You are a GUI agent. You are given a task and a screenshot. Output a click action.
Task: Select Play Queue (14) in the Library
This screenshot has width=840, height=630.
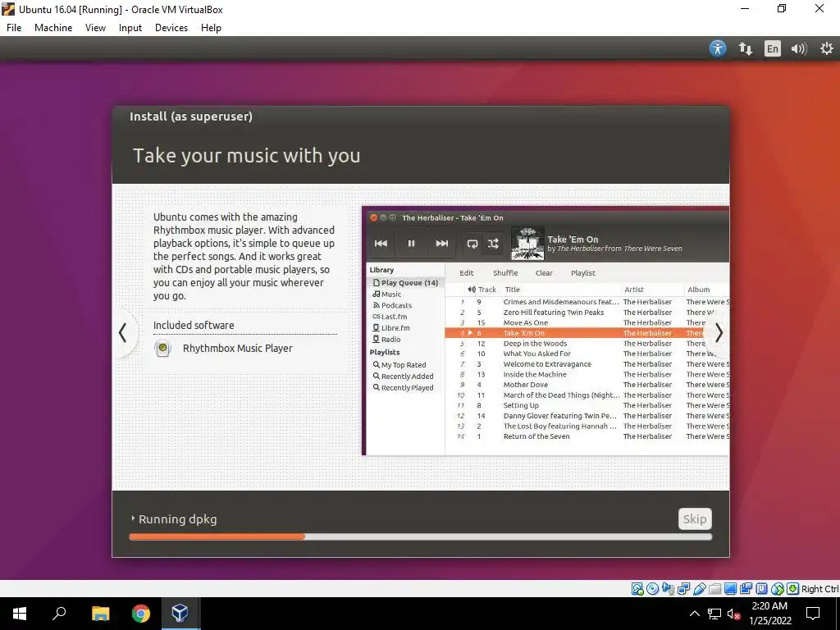(405, 282)
